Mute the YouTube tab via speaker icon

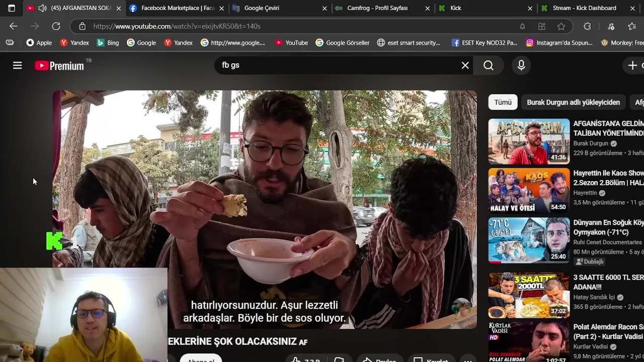[42, 8]
